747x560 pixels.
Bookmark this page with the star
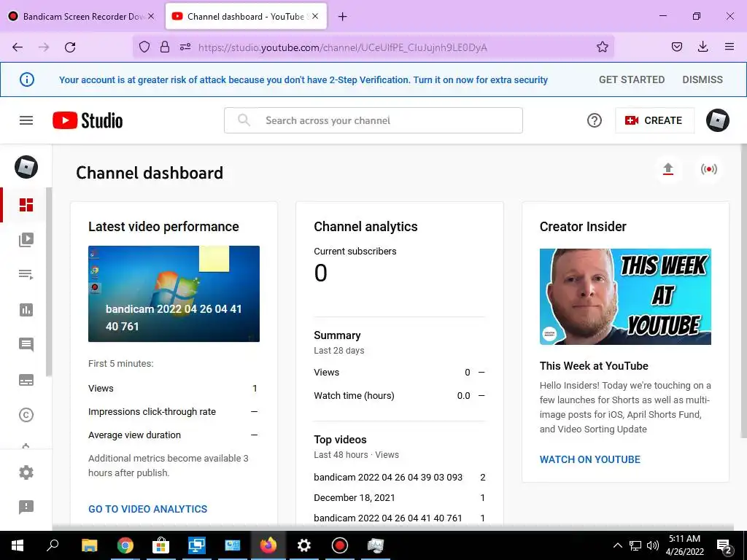click(602, 47)
